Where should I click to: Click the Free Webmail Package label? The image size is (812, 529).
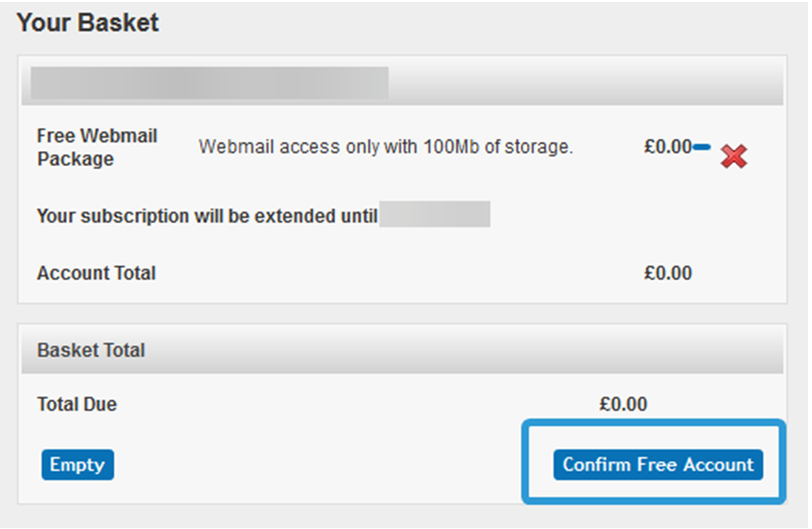coord(96,147)
